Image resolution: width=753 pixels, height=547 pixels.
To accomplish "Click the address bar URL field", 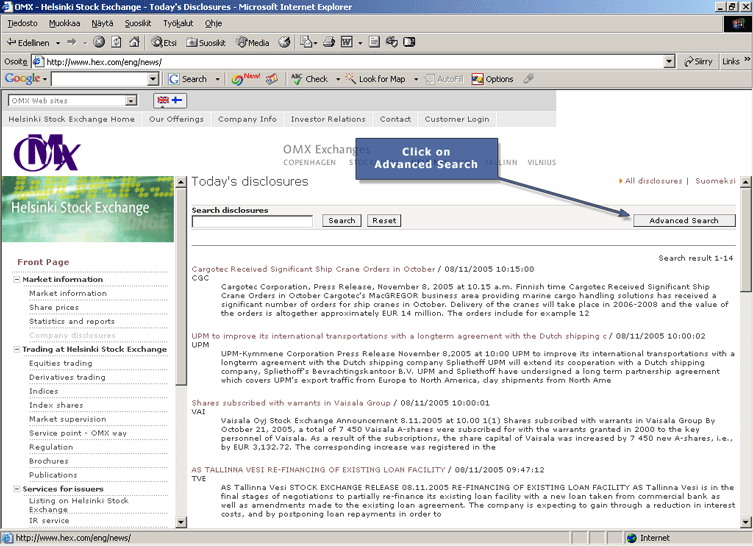I will (354, 61).
